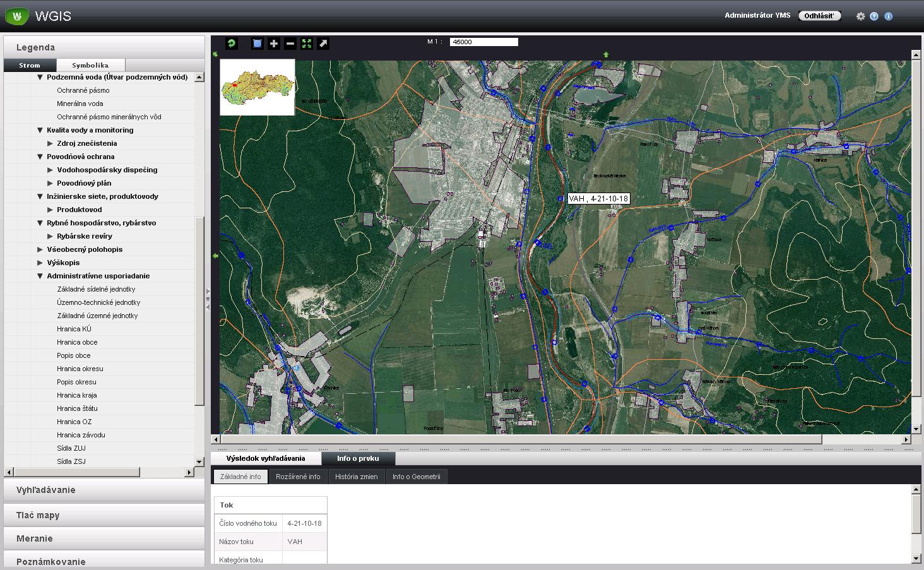Show full map extent with green arrows icon
The height and width of the screenshot is (570, 924).
pyautogui.click(x=307, y=44)
